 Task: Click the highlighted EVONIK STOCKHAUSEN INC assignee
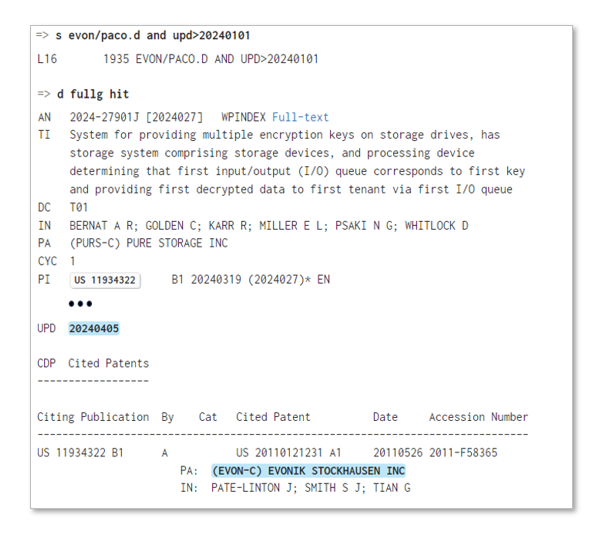click(x=308, y=470)
